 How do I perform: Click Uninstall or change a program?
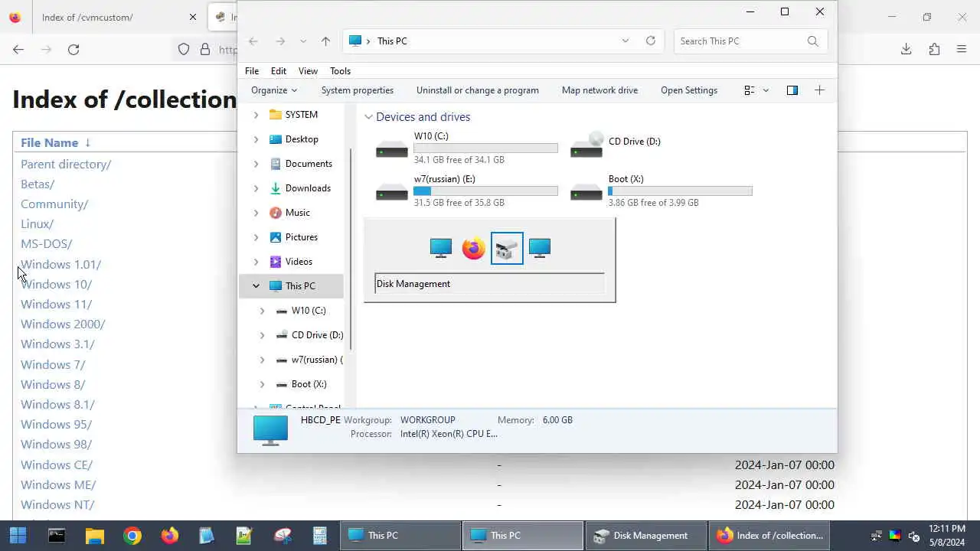pos(478,90)
